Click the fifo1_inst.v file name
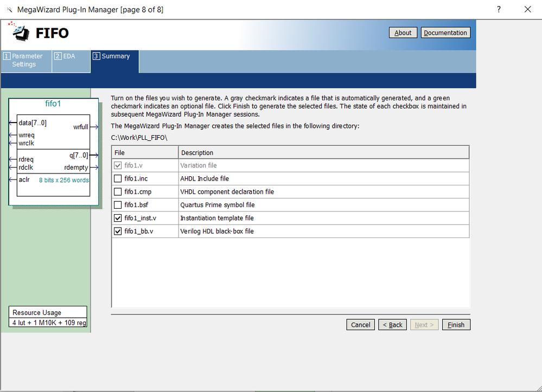Image resolution: width=542 pixels, height=392 pixels. point(141,218)
